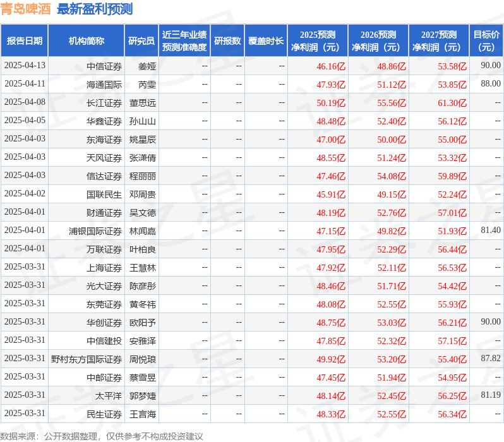Click the date 2025-04-08

[25, 102]
